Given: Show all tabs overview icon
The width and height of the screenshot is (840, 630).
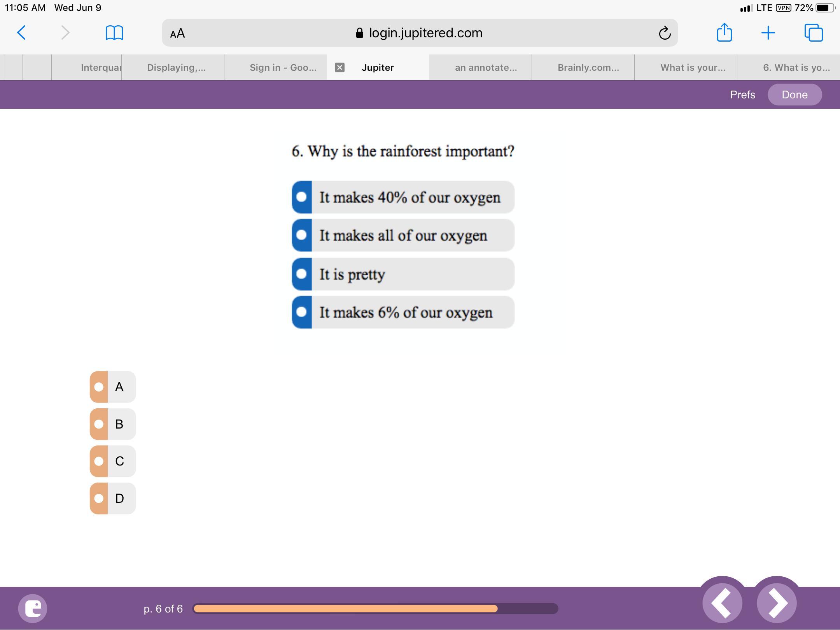Looking at the screenshot, I should 813,33.
